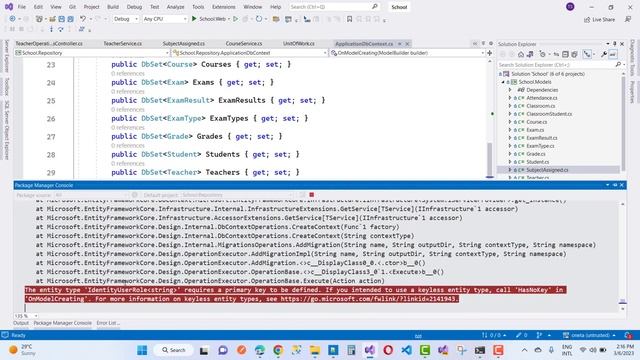Click the Undo icon
The height and width of the screenshot is (360, 640).
pyautogui.click(x=83, y=19)
